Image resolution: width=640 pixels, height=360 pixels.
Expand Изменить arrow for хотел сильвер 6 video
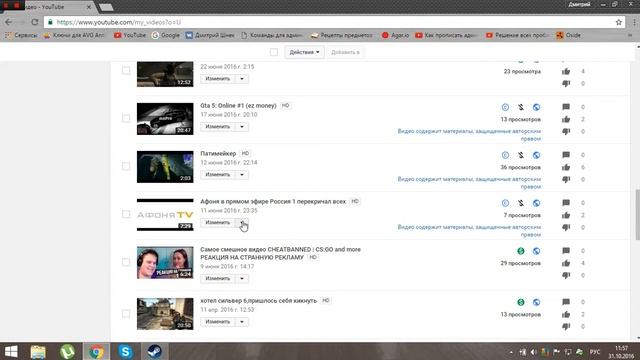coord(242,322)
